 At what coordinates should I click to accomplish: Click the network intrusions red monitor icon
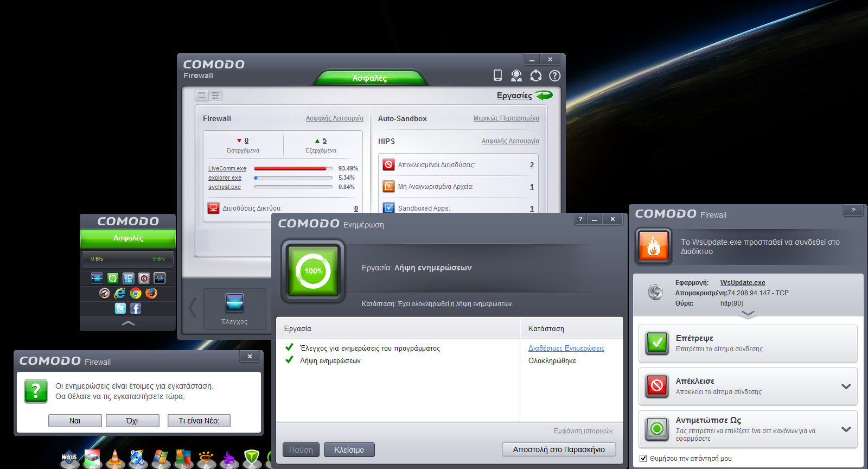click(213, 208)
